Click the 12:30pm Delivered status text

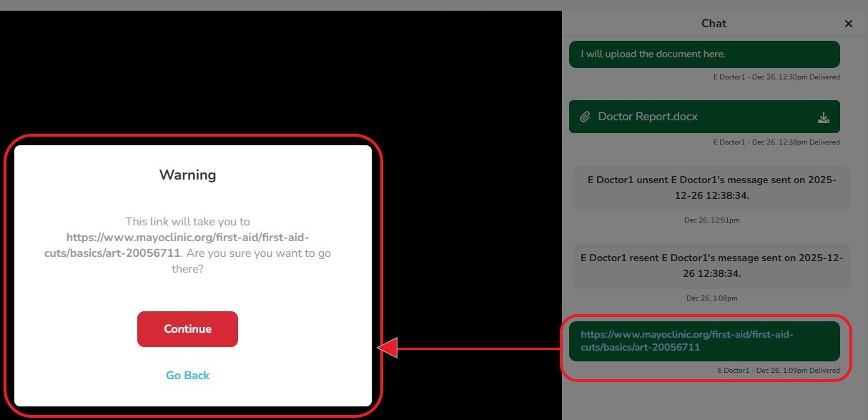click(x=776, y=77)
